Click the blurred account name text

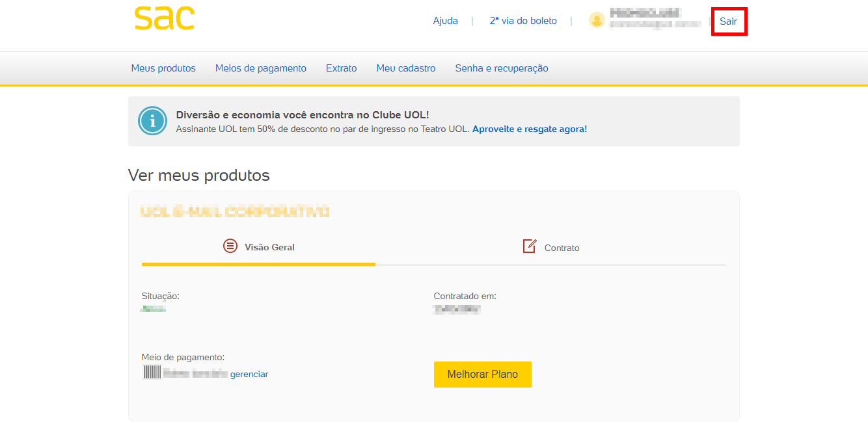point(645,13)
